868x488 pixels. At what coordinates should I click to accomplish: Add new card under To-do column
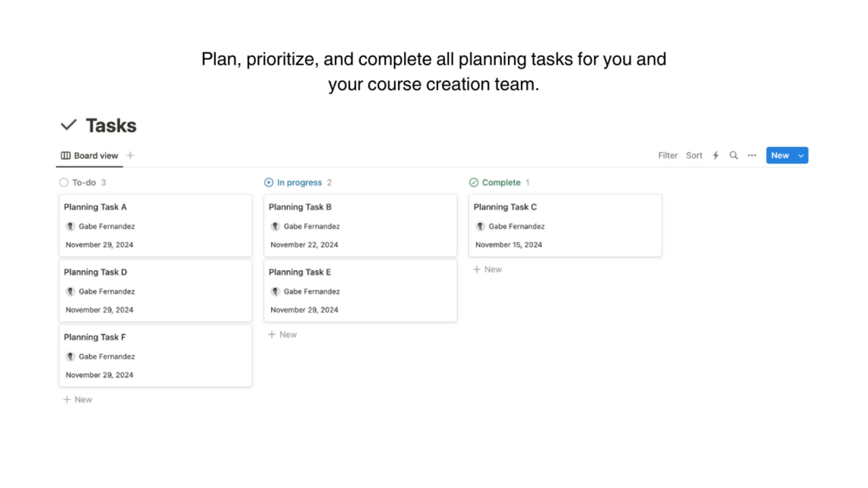78,399
